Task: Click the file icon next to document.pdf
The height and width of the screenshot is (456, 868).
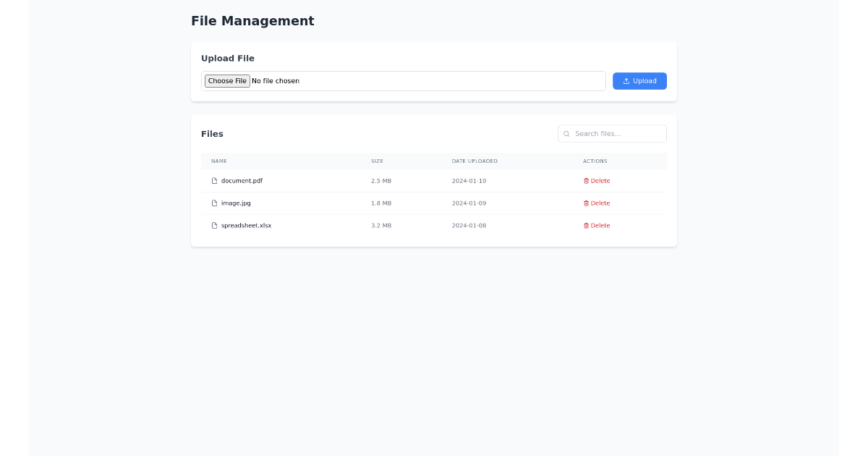Action: (213, 180)
